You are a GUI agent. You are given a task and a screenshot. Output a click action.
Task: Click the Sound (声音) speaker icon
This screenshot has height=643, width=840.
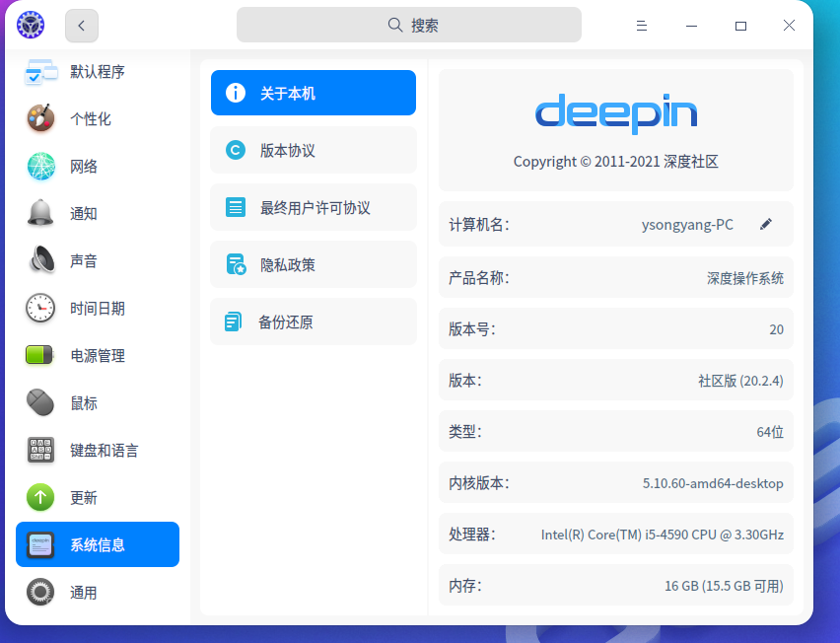[x=40, y=261]
